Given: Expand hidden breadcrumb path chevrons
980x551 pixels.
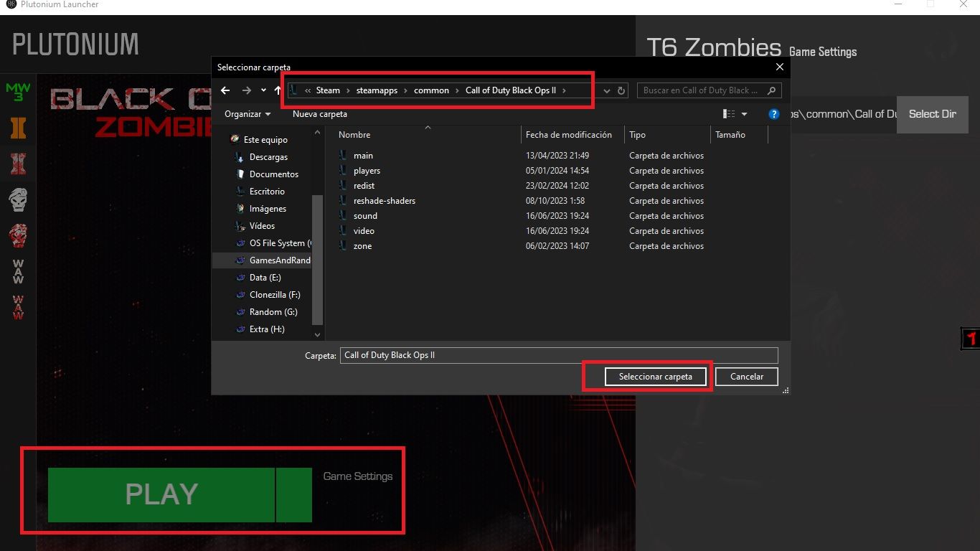Looking at the screenshot, I should (308, 90).
